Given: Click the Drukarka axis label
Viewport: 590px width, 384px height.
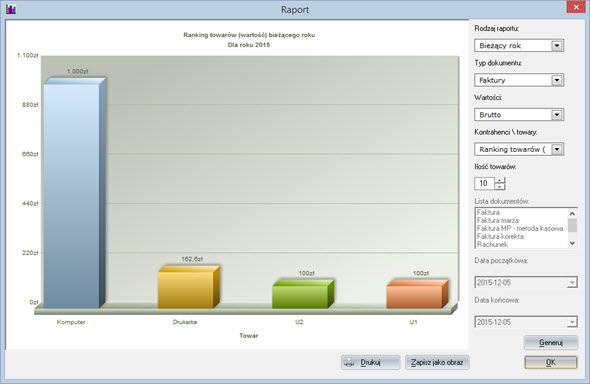Looking at the screenshot, I should tap(185, 322).
